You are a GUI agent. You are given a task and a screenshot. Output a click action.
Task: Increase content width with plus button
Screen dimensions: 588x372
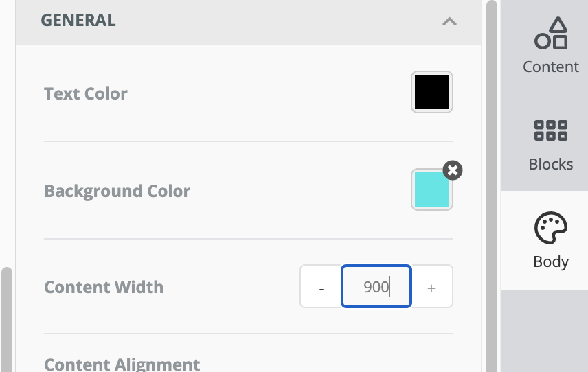431,287
